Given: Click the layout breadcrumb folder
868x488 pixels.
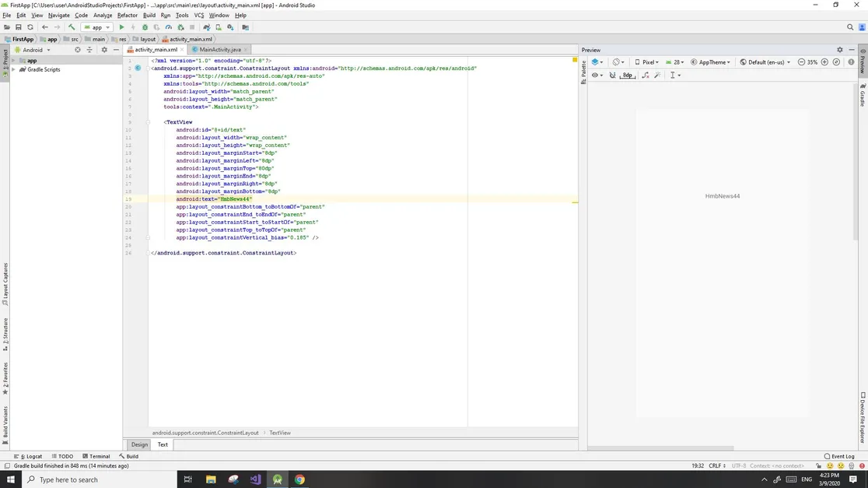Looking at the screenshot, I should (x=144, y=40).
